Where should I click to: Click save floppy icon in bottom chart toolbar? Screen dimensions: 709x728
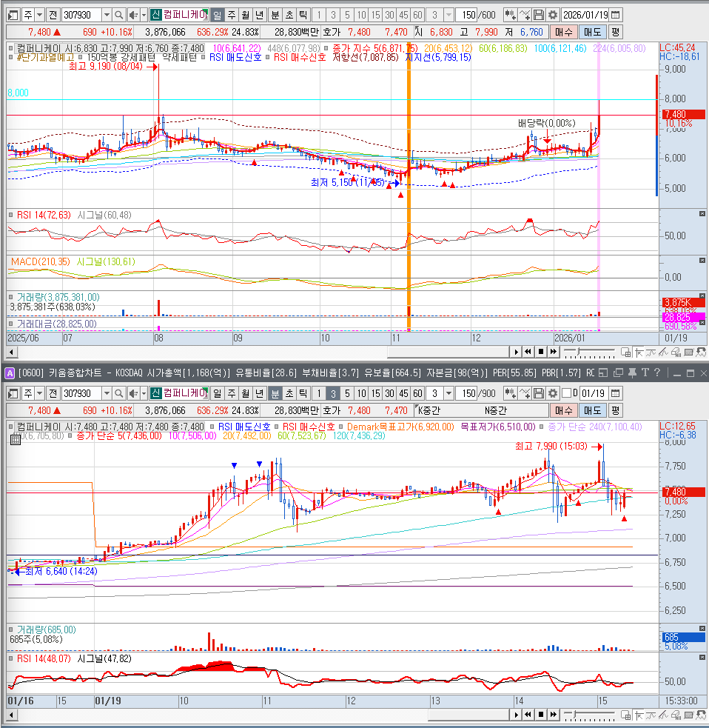(x=538, y=393)
